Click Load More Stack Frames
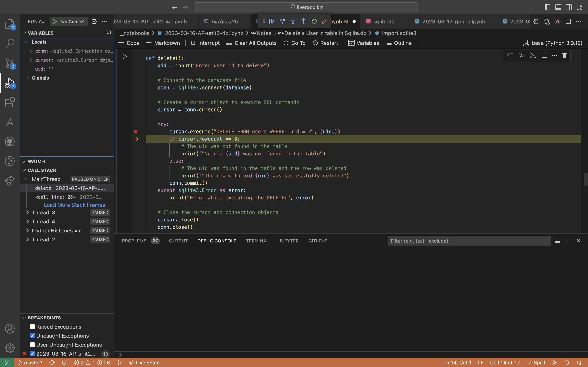This screenshot has width=588, height=367. 74,205
